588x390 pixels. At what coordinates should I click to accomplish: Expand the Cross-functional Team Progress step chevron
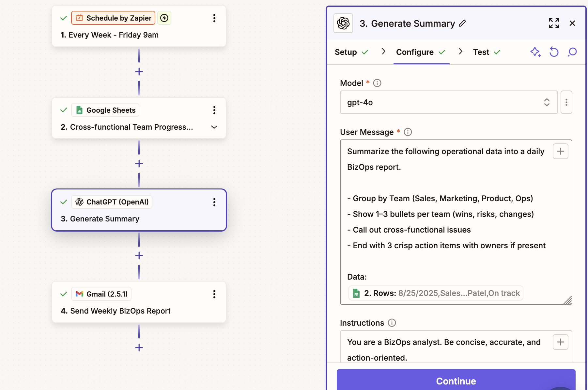214,127
